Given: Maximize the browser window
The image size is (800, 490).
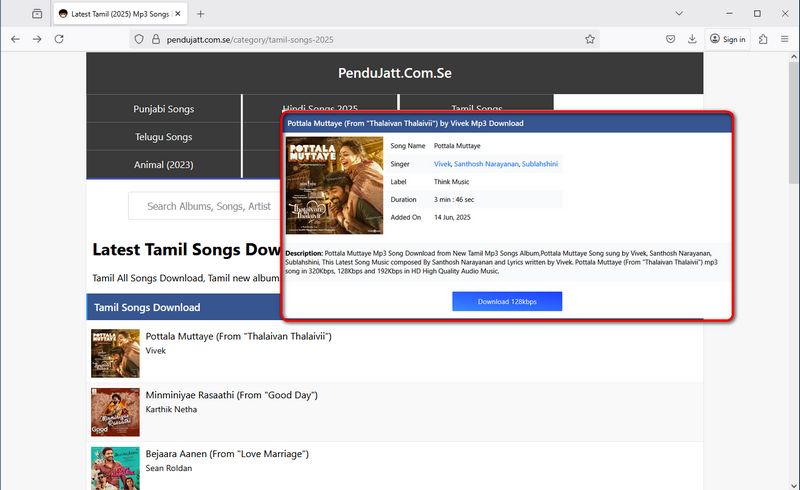Looking at the screenshot, I should click(x=757, y=13).
